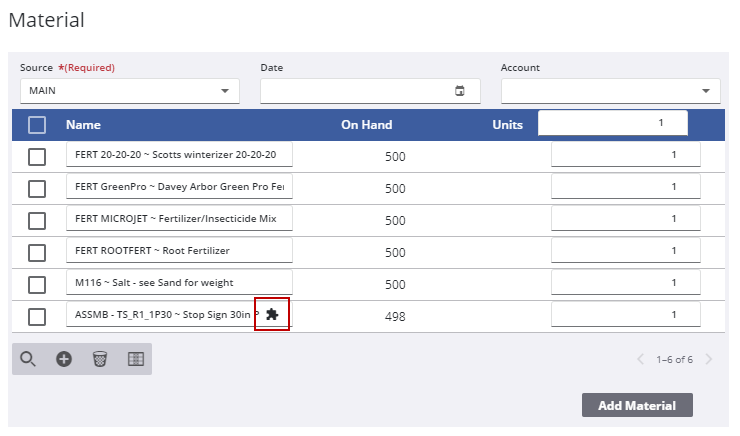Viewport: 740px width, 436px height.
Task: Tick the ASSMB Stop Sign row checkbox
Action: 37,316
